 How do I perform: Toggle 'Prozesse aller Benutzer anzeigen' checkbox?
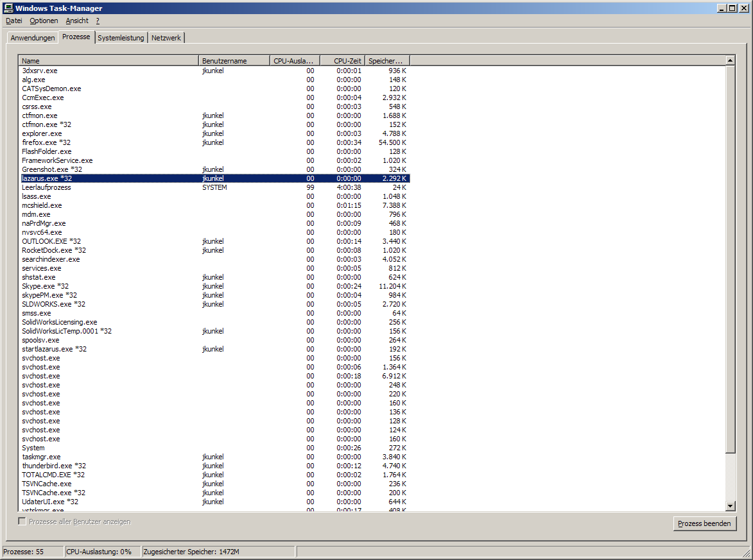[x=22, y=522]
